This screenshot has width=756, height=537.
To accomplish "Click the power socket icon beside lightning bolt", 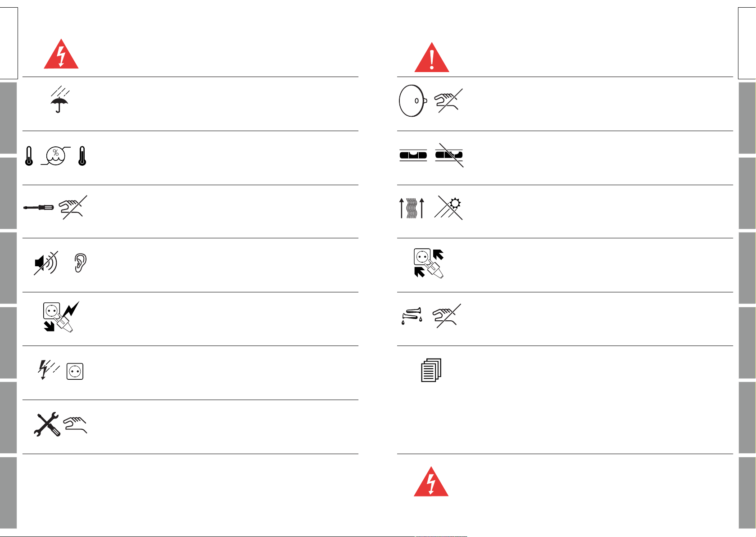I will (x=75, y=372).
